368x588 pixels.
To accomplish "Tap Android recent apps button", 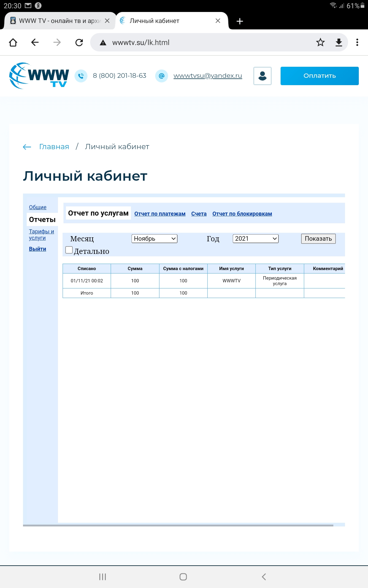I will click(103, 577).
